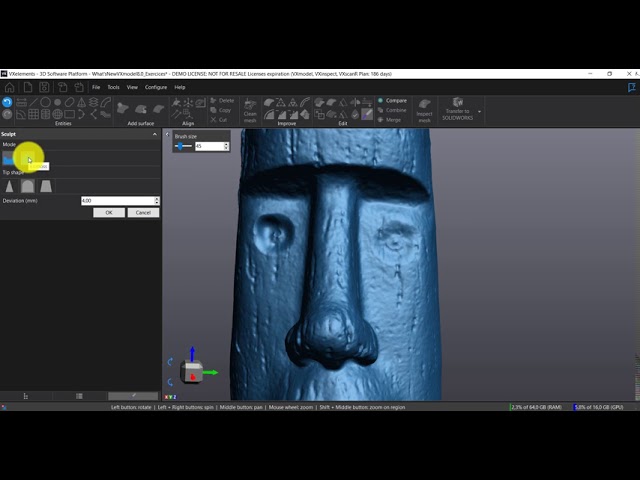
Task: Click the Brush size slider
Action: (182, 146)
